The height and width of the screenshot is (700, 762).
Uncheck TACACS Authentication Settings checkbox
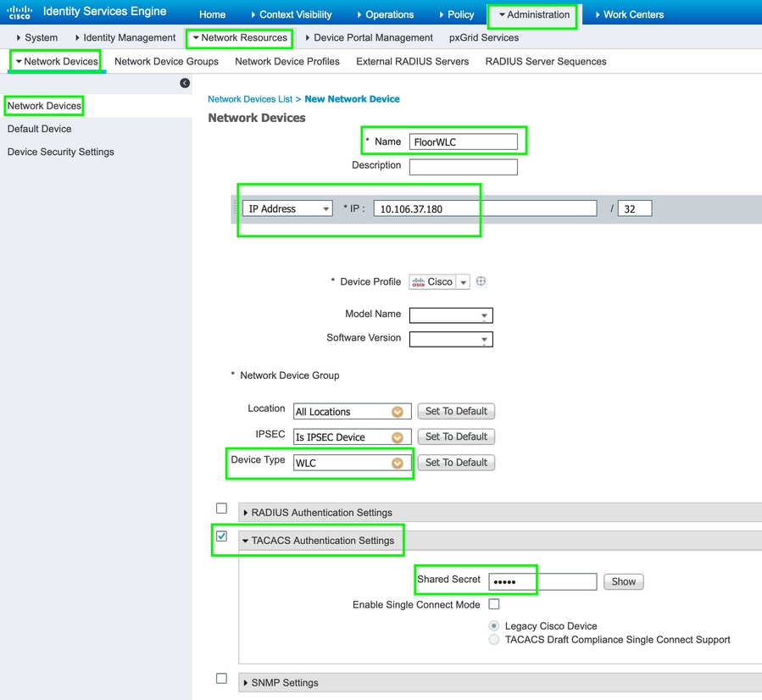[221, 536]
